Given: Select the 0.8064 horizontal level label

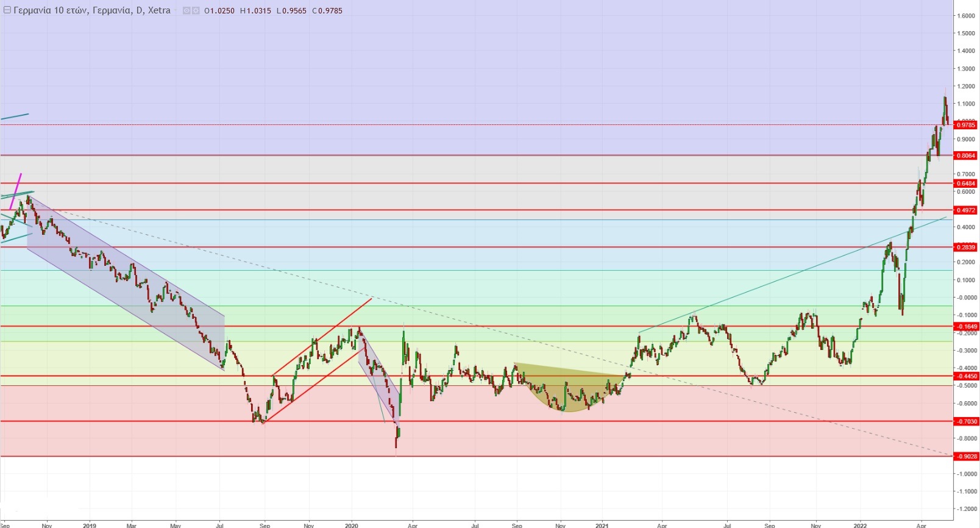Looking at the screenshot, I should [x=966, y=155].
